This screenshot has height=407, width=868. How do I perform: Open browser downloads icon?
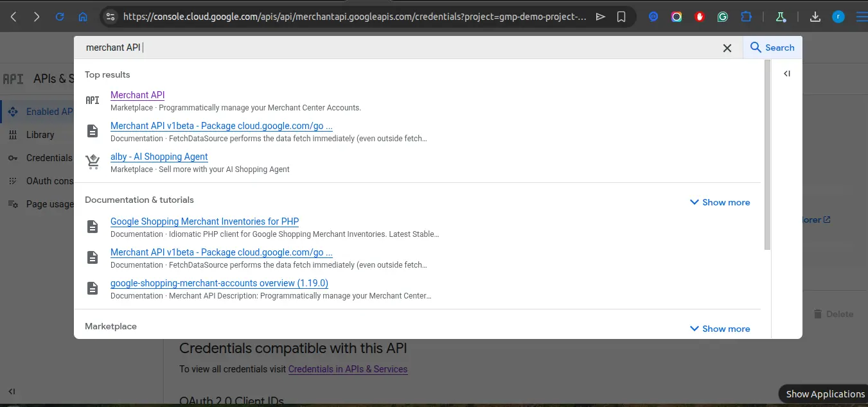pyautogui.click(x=815, y=17)
